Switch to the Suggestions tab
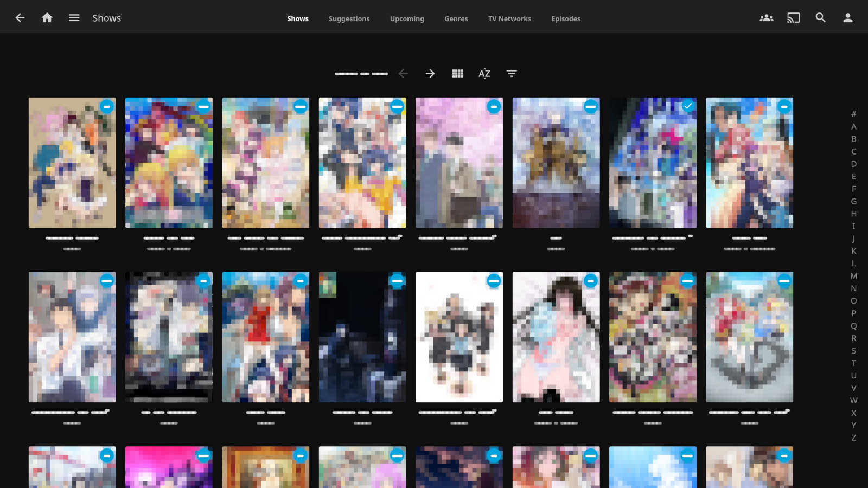The height and width of the screenshot is (488, 868). click(349, 18)
